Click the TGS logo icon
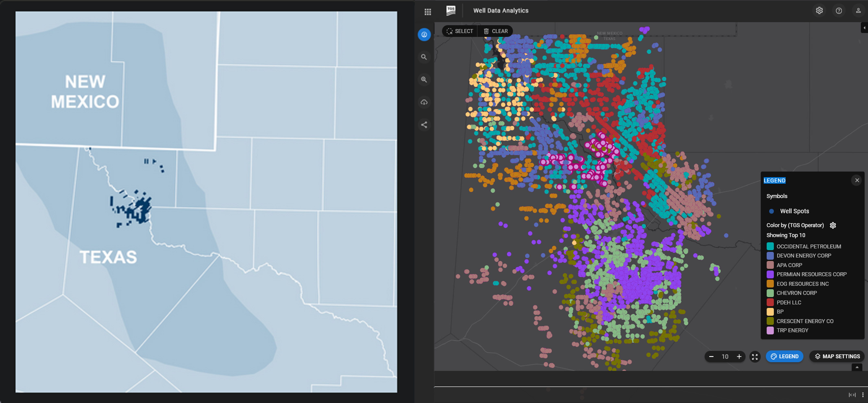868x403 pixels. (x=451, y=10)
